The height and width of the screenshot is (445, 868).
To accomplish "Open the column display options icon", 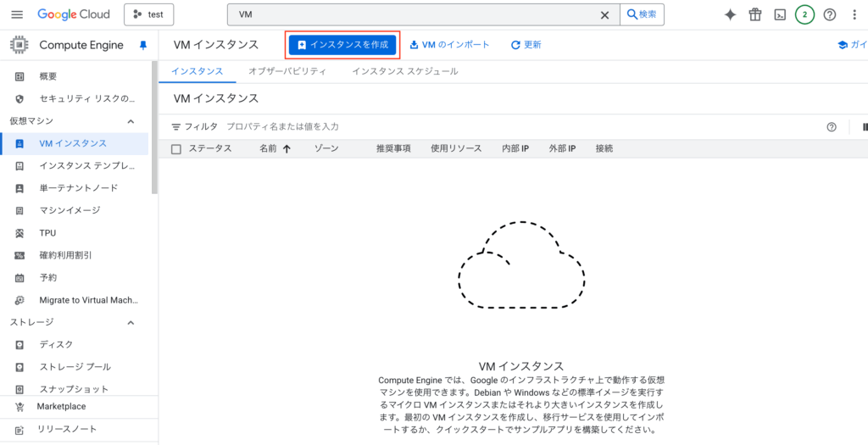I will 864,127.
